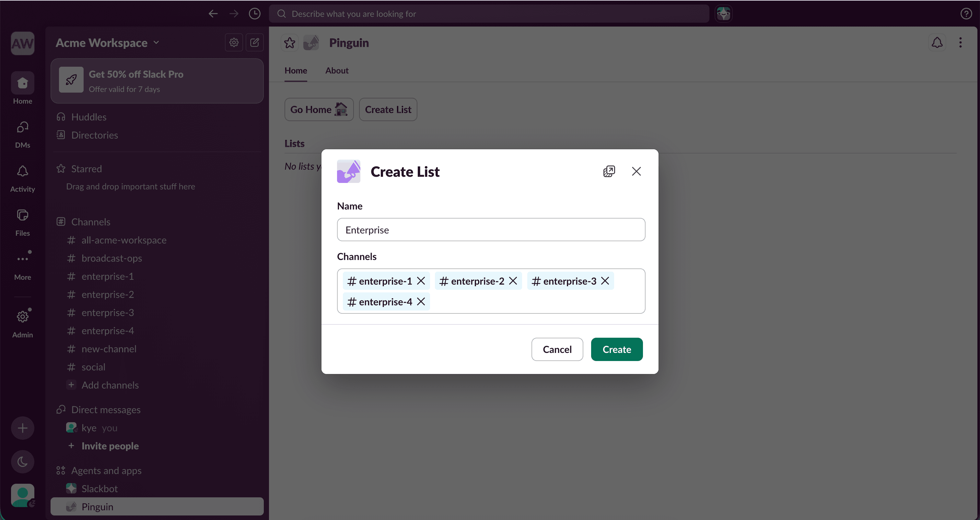Click the AW workspace avatar
The height and width of the screenshot is (520, 980).
coord(22,43)
